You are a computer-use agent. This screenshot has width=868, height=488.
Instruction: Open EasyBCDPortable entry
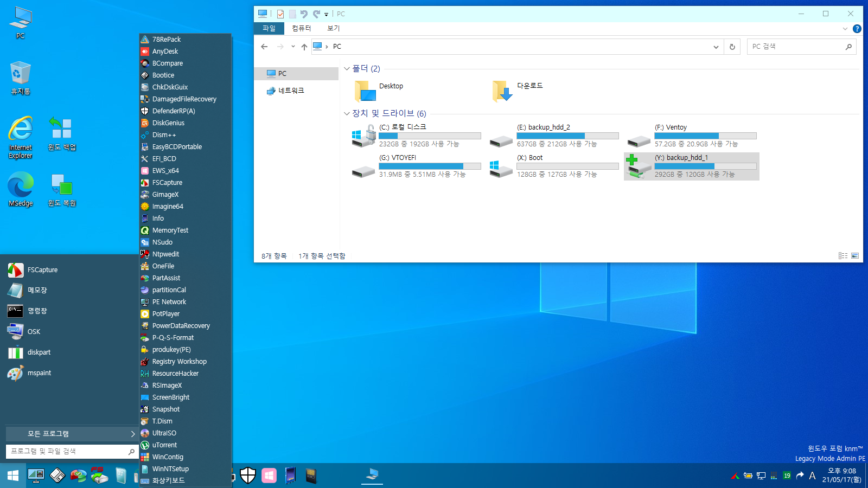click(185, 147)
